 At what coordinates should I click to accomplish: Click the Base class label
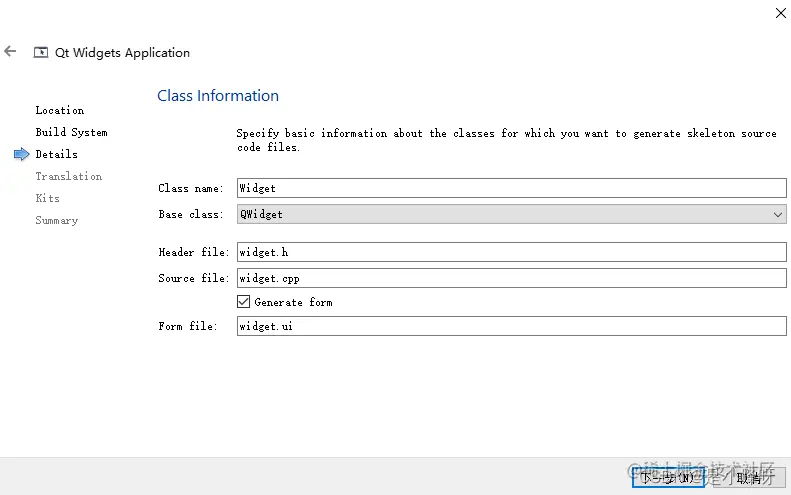pos(190,214)
